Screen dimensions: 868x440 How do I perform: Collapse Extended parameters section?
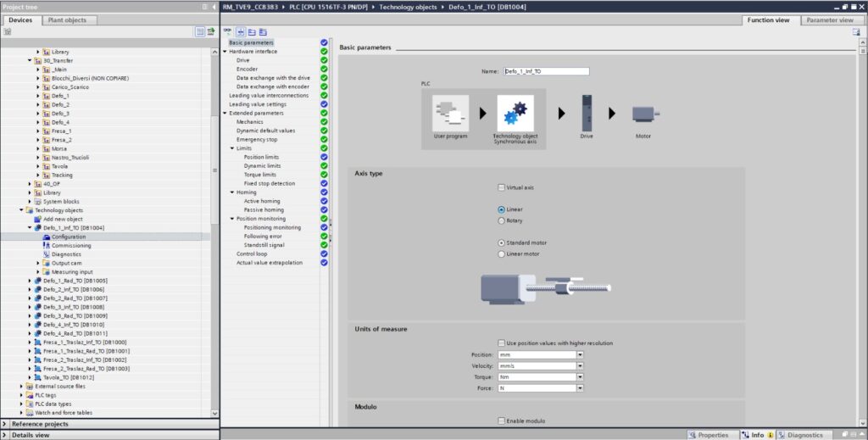(225, 113)
